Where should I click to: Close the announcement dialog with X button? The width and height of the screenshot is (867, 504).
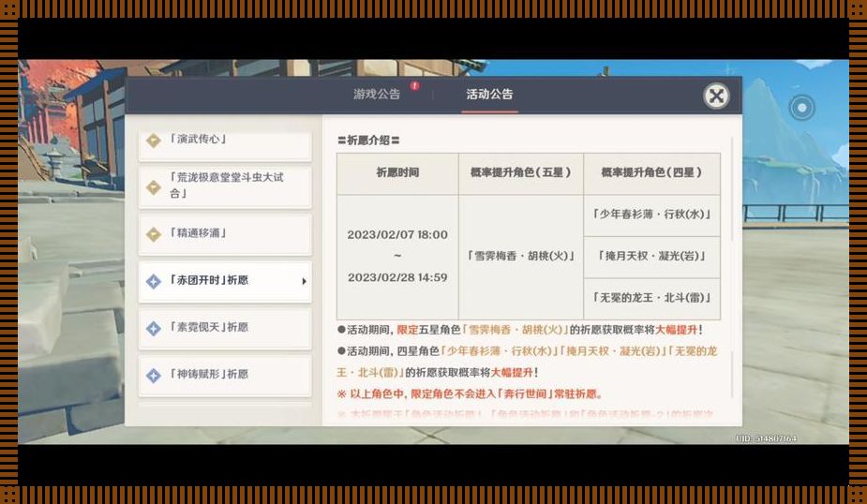716,96
